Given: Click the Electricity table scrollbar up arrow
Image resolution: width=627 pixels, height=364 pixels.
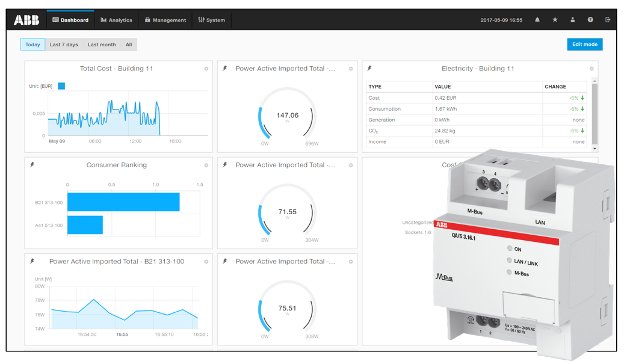Looking at the screenshot, I should (x=595, y=81).
